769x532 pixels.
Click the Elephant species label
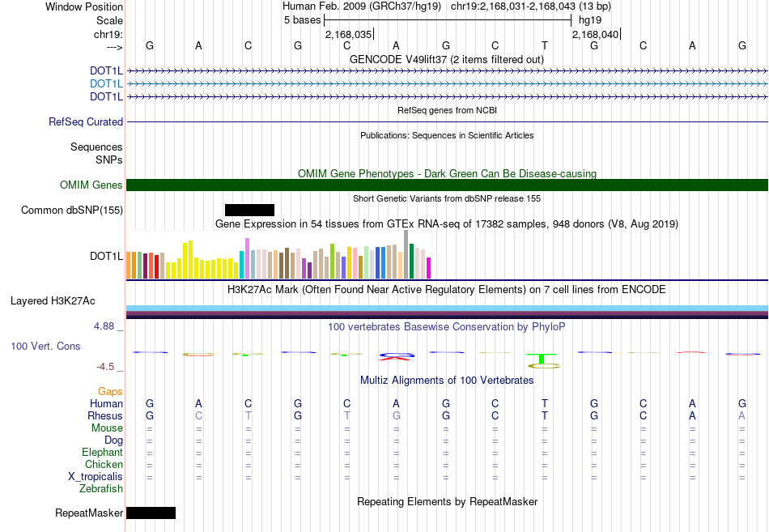coord(103,452)
